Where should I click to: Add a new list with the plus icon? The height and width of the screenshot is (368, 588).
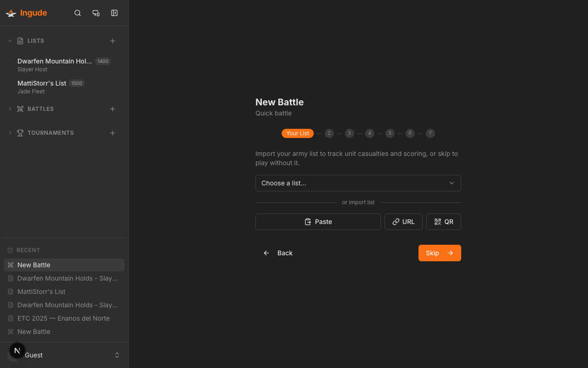[x=113, y=40]
